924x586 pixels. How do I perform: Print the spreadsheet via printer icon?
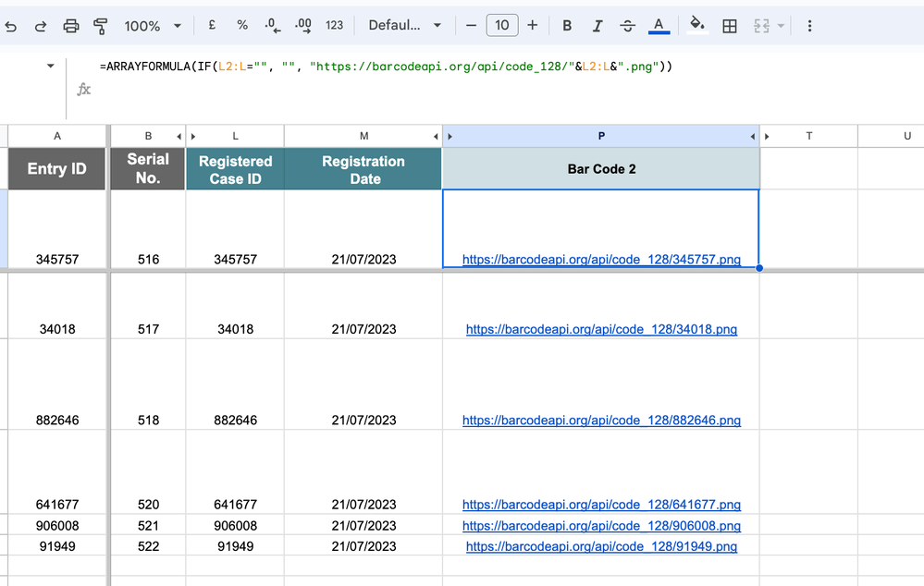[70, 26]
